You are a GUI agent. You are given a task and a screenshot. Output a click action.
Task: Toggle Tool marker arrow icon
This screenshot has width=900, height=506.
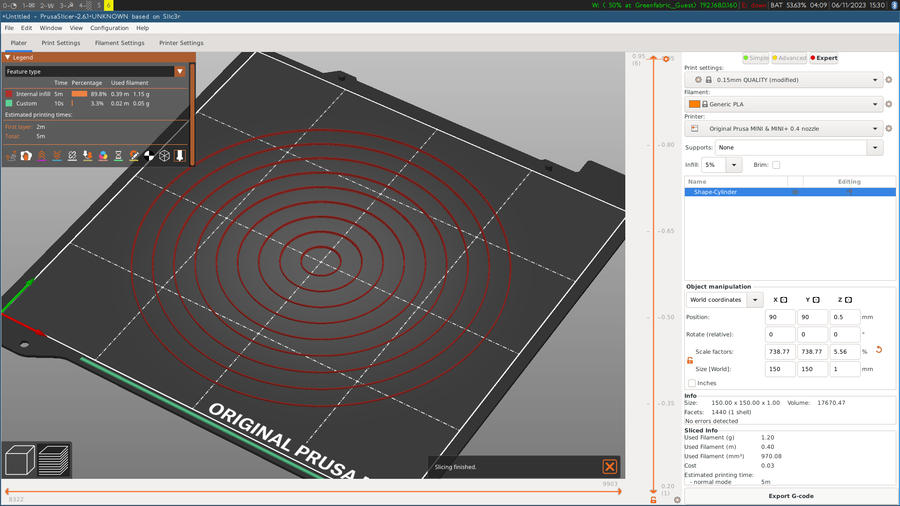[180, 155]
